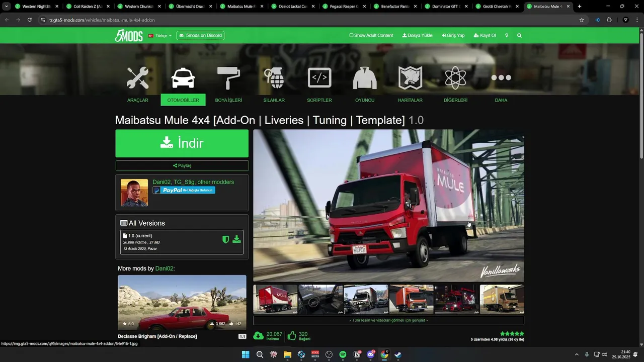This screenshot has height=362, width=644.
Task: Toggle the lightbulb theme icon
Action: [x=507, y=36]
